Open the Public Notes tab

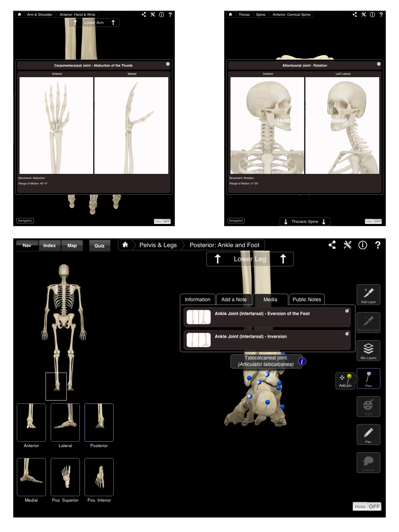tap(307, 299)
